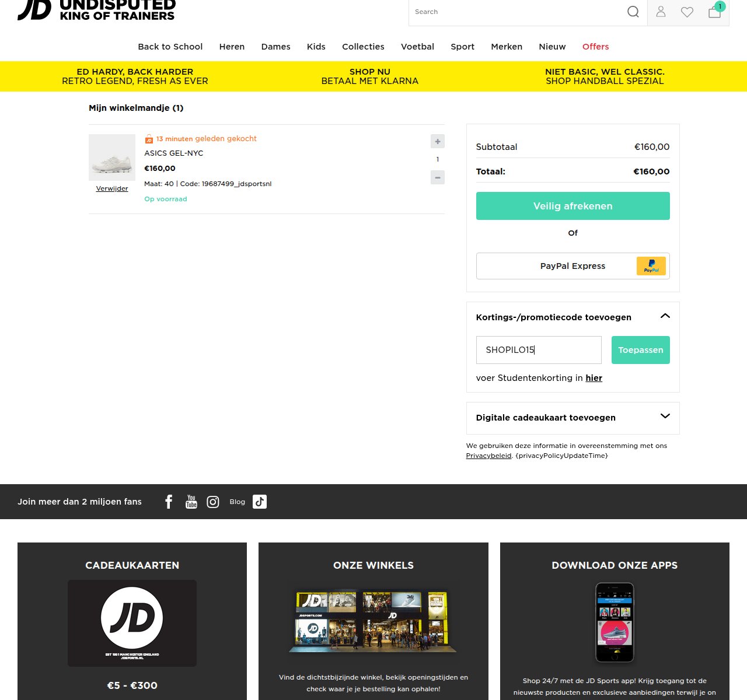
Task: Click Verwijder to remove item
Action: [x=112, y=188]
